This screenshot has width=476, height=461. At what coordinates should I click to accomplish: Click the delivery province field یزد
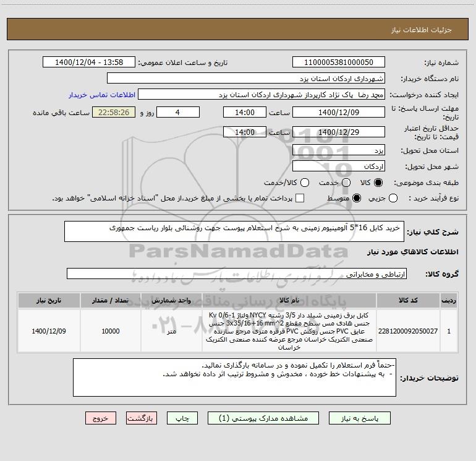point(339,150)
